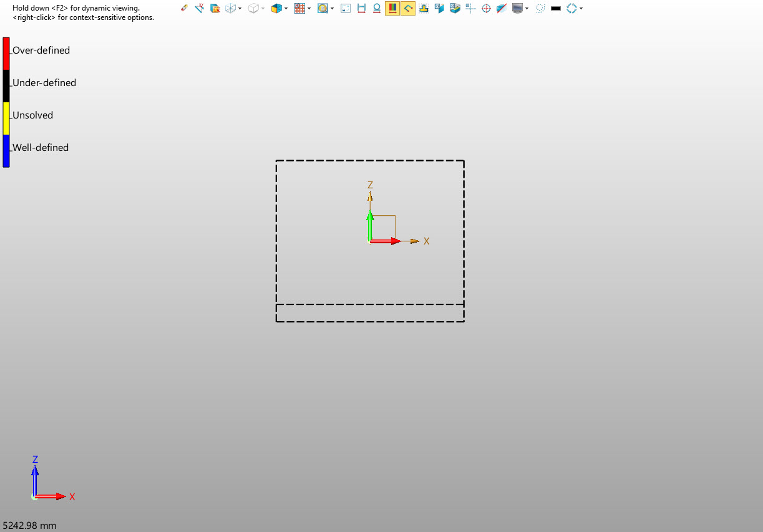This screenshot has height=532, width=763.
Task: Click the wireframe cube view icon
Action: coord(231,8)
